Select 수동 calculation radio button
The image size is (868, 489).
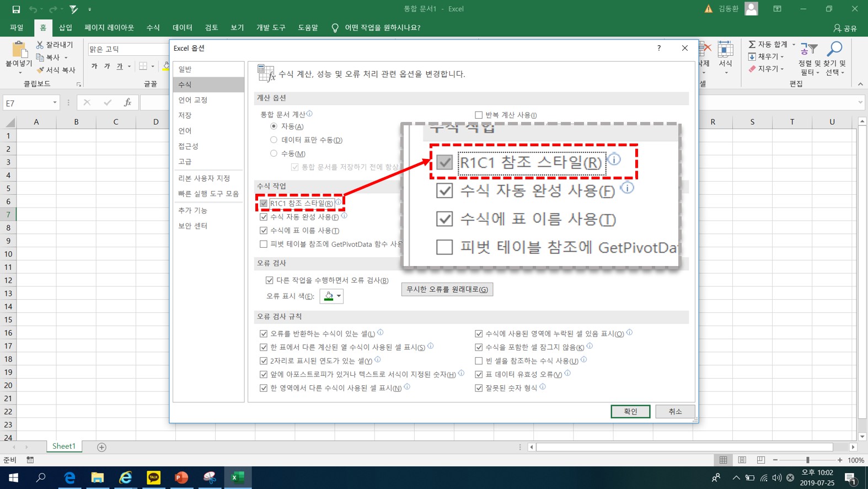click(x=274, y=153)
